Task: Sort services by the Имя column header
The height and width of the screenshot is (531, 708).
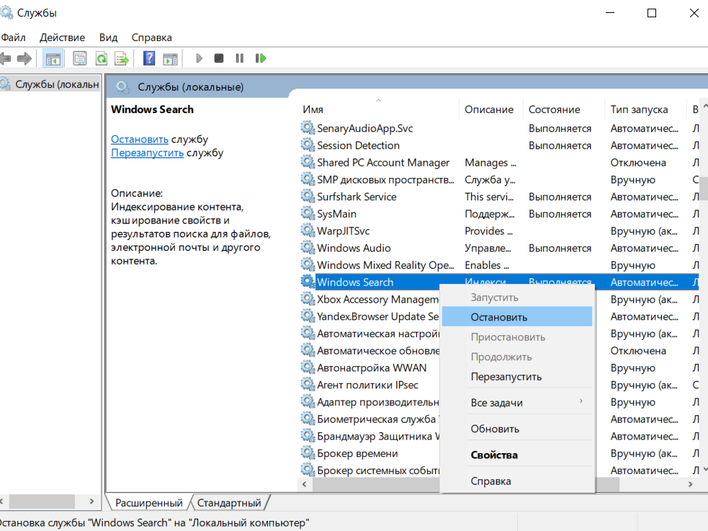Action: (x=313, y=109)
